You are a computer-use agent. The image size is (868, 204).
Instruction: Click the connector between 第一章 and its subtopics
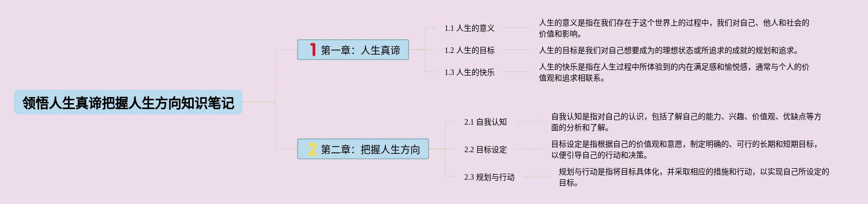425,50
